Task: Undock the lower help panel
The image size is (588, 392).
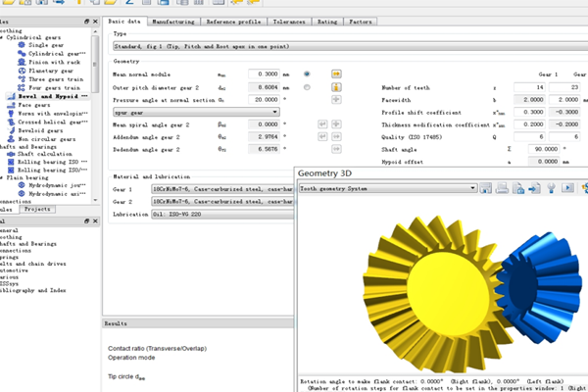Action: [86, 220]
